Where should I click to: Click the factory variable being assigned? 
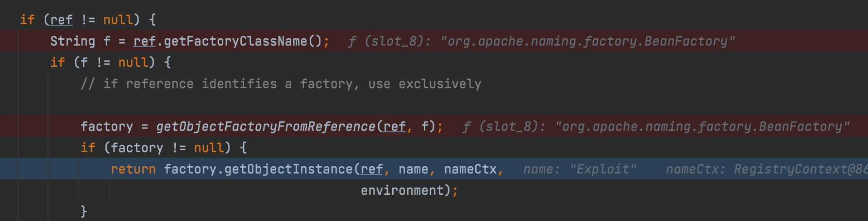[x=106, y=126]
